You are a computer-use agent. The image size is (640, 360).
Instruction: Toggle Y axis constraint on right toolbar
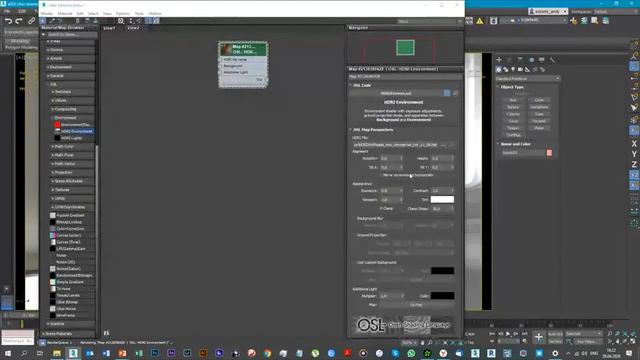(634, 154)
